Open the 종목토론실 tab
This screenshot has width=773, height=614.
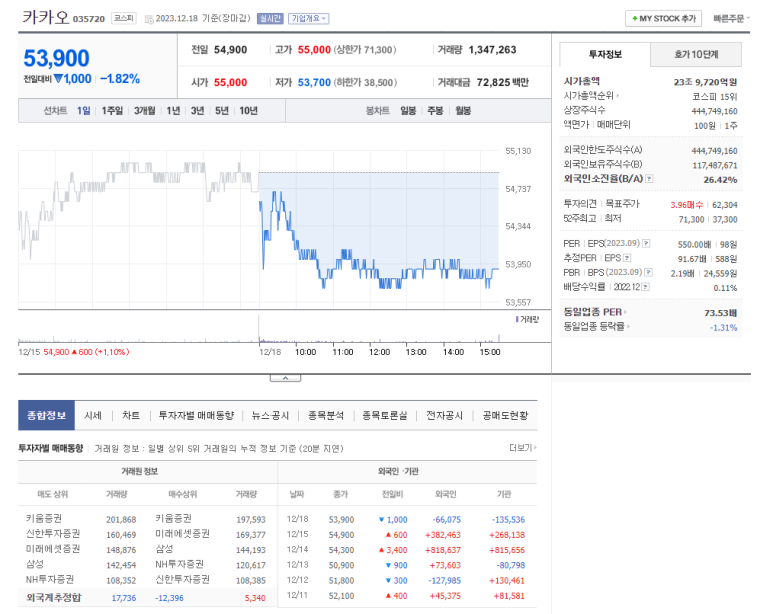[385, 415]
